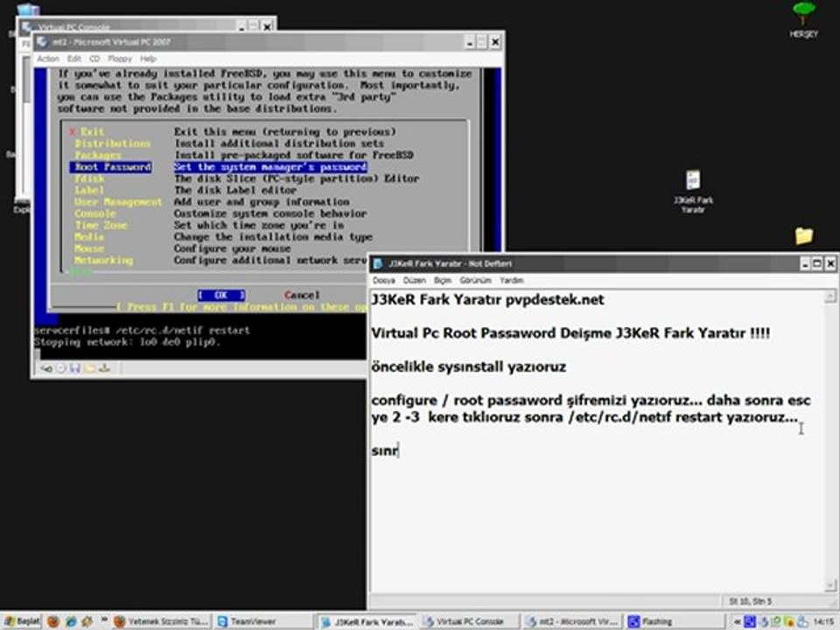This screenshot has height=630, width=840.
Task: Close the J3KeR Fark Yaratır Notepad window
Action: point(829,263)
